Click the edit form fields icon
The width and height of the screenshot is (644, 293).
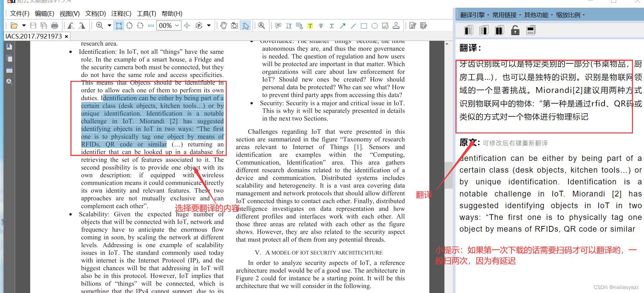point(424,25)
